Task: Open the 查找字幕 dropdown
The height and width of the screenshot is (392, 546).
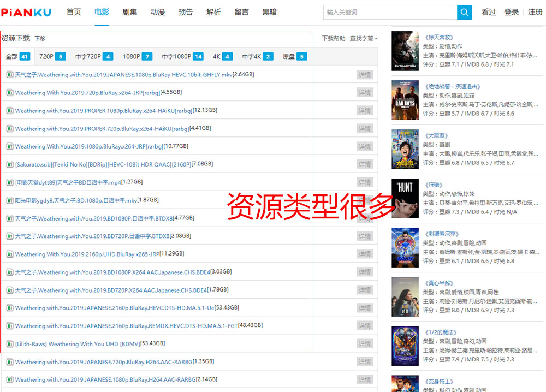Action: 364,38
